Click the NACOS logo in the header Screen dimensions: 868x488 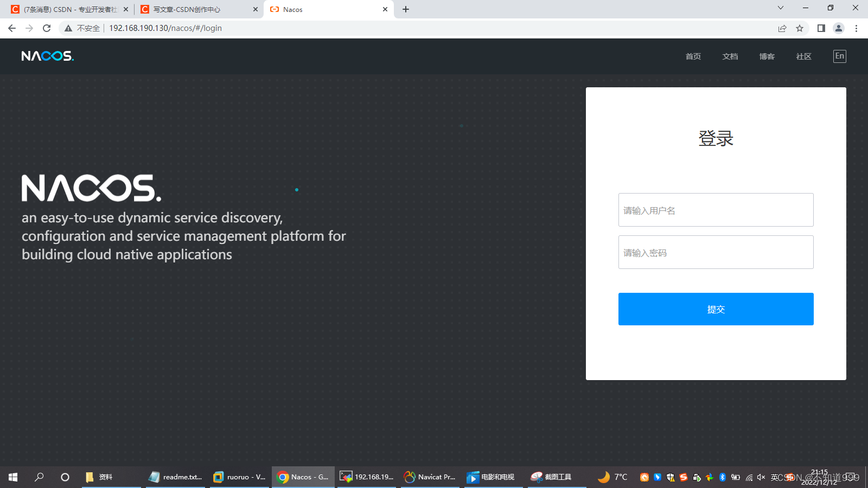[x=48, y=56]
